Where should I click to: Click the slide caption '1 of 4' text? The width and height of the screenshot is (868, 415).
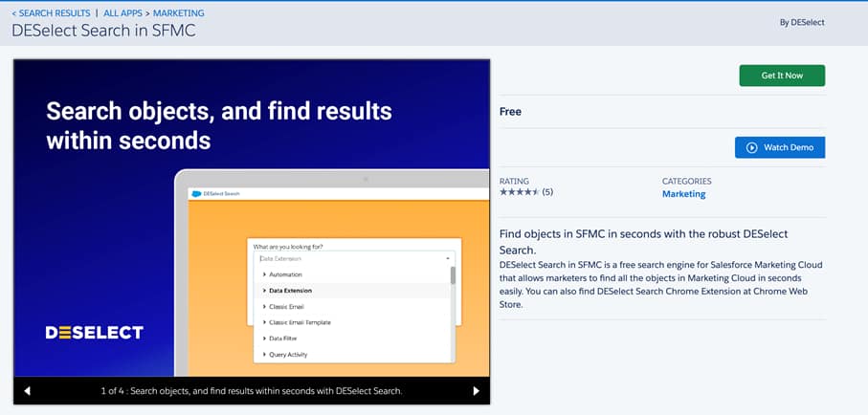pyautogui.click(x=252, y=391)
